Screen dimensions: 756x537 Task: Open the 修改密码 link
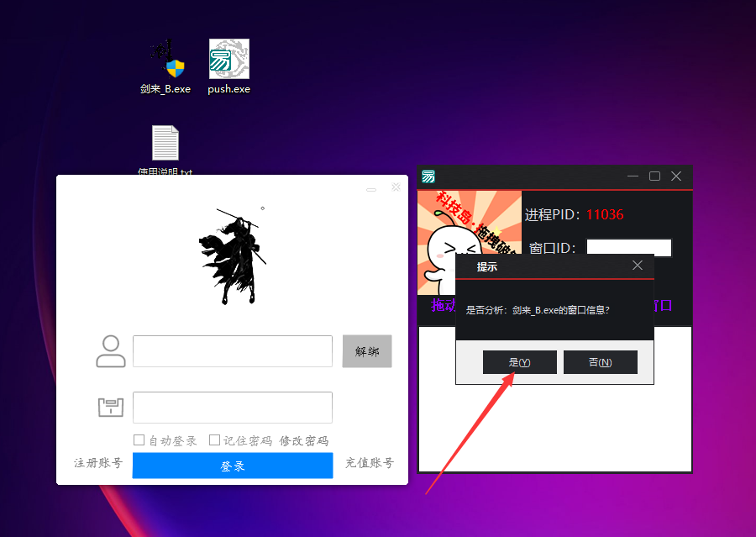click(x=304, y=440)
